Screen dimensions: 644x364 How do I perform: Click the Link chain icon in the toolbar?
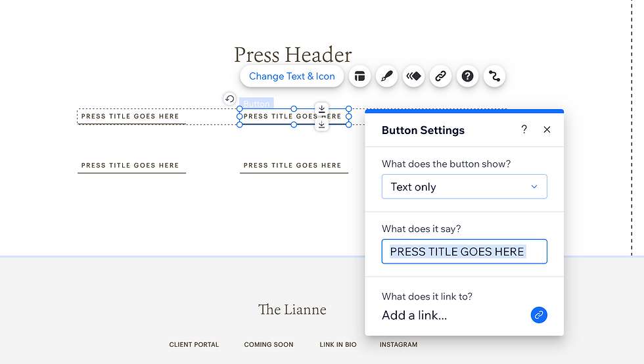tap(441, 76)
